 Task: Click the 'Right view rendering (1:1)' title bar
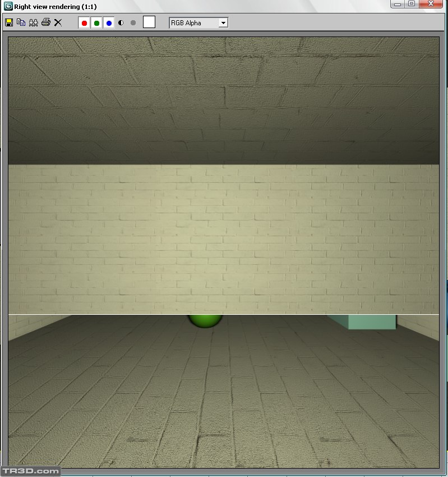tap(168, 5)
